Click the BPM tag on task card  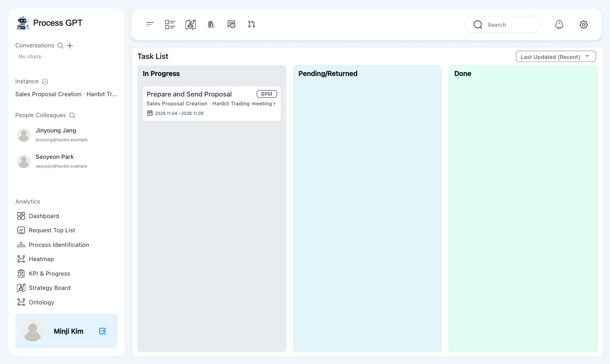tap(266, 94)
